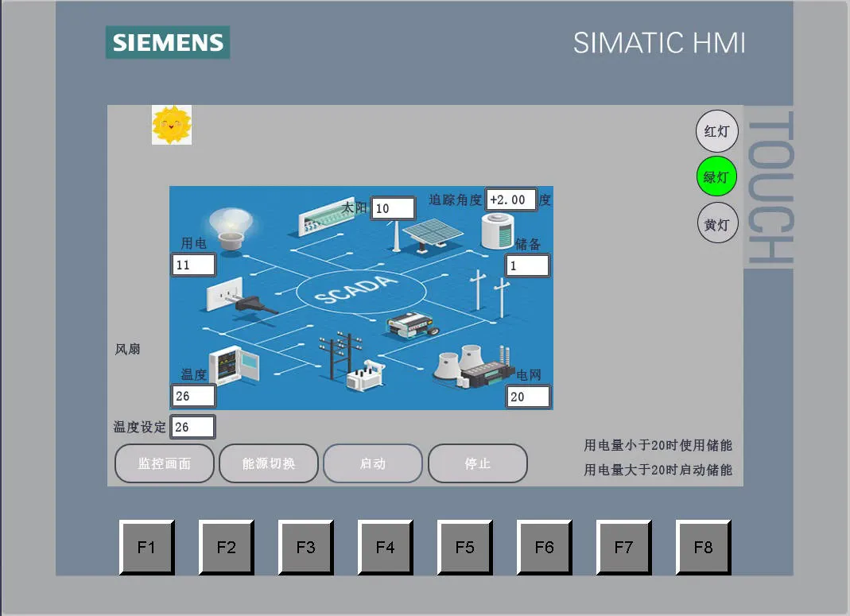The height and width of the screenshot is (616, 850).
Task: Select the 储备 value field showing 1
Action: pos(527,265)
